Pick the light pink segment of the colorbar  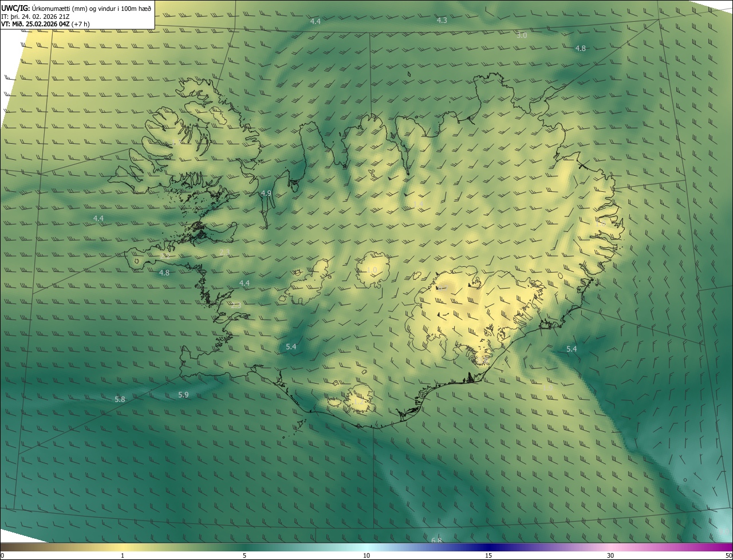tap(610, 547)
